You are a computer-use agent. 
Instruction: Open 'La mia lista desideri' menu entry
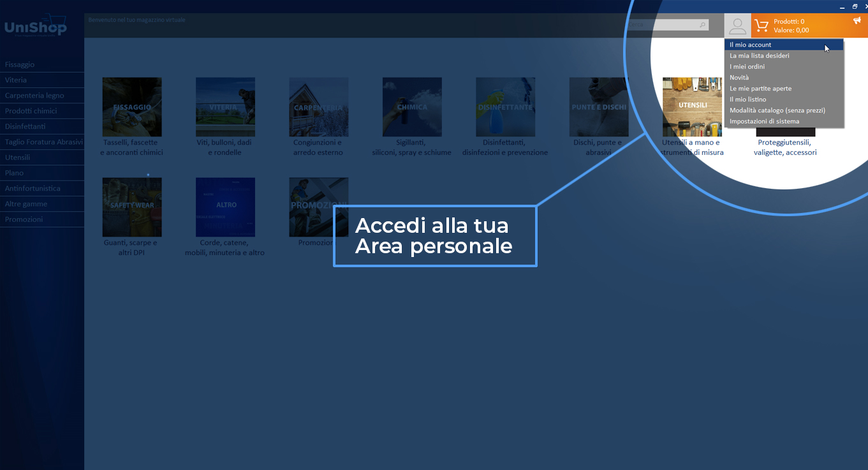[784, 55]
